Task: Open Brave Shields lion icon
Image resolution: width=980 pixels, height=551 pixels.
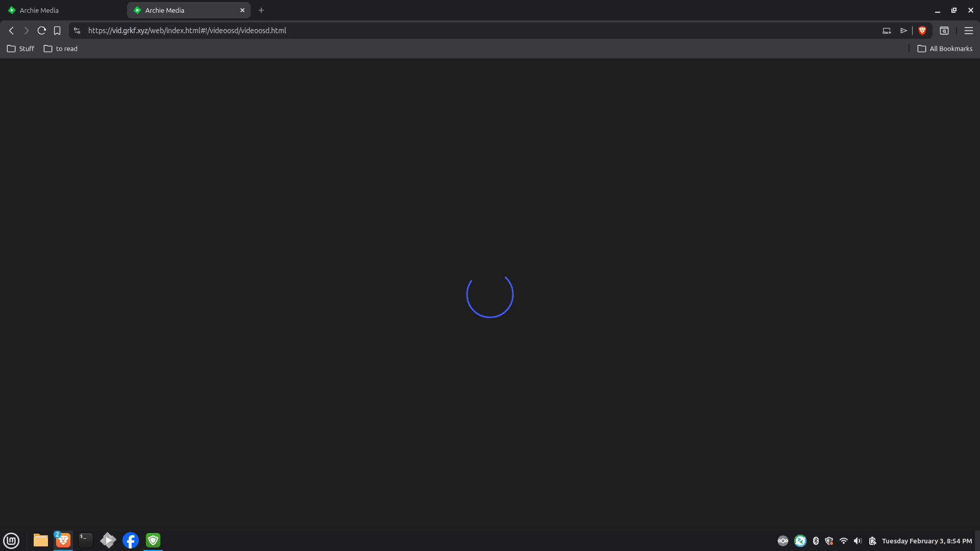Action: pos(922,31)
